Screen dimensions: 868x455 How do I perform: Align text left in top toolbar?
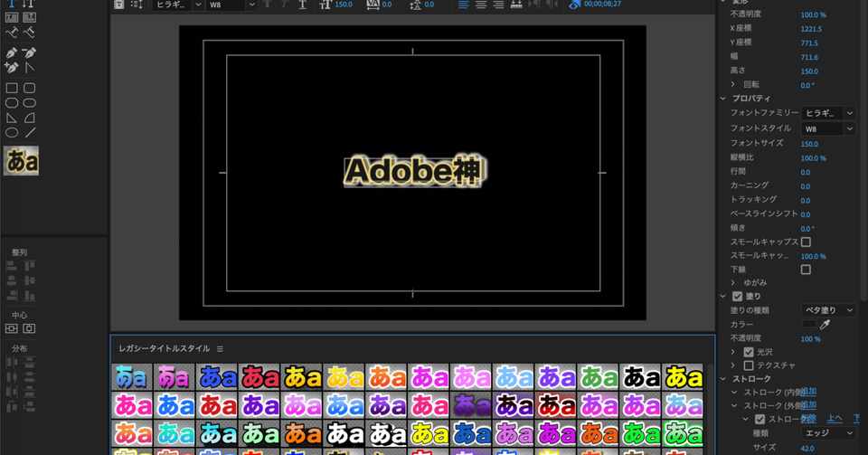pos(463,5)
